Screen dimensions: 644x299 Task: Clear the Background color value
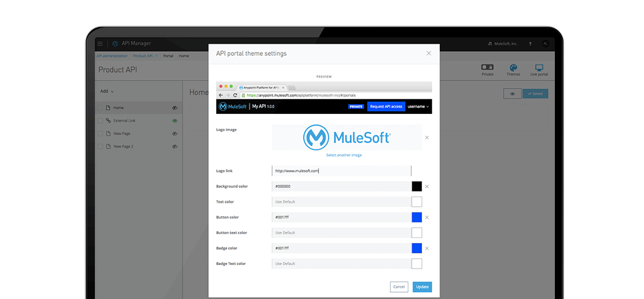pos(427,186)
